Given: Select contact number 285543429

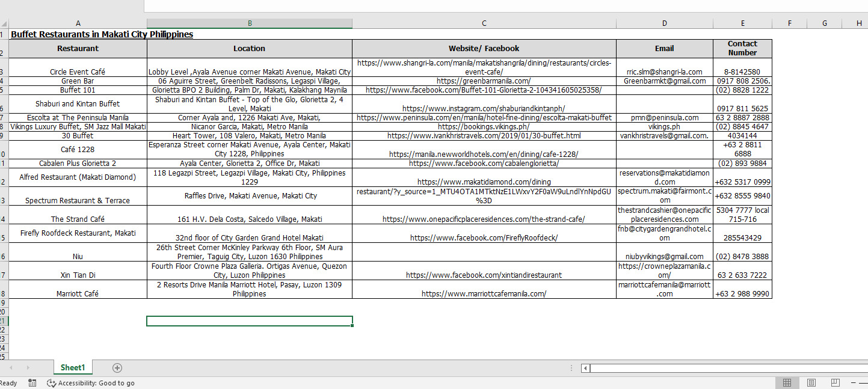Looking at the screenshot, I should coord(742,233).
